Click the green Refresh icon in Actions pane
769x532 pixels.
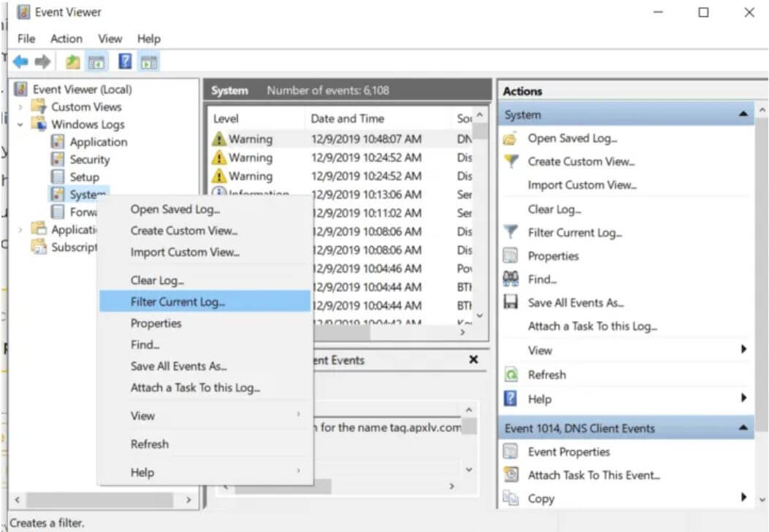coord(511,374)
